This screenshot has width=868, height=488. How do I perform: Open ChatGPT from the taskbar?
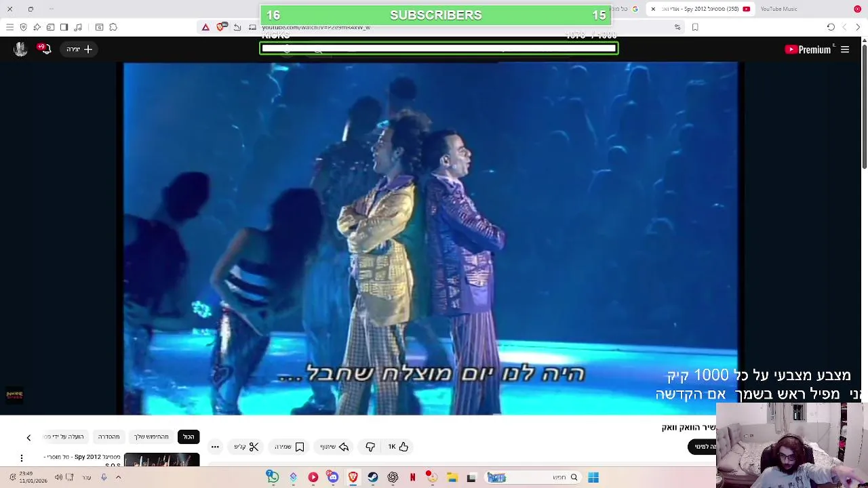tap(393, 477)
